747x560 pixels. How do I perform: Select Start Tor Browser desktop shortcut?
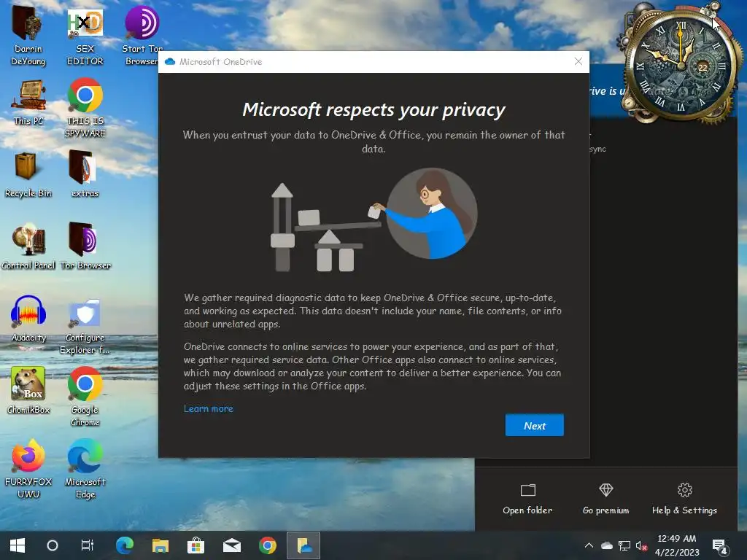pos(142,36)
